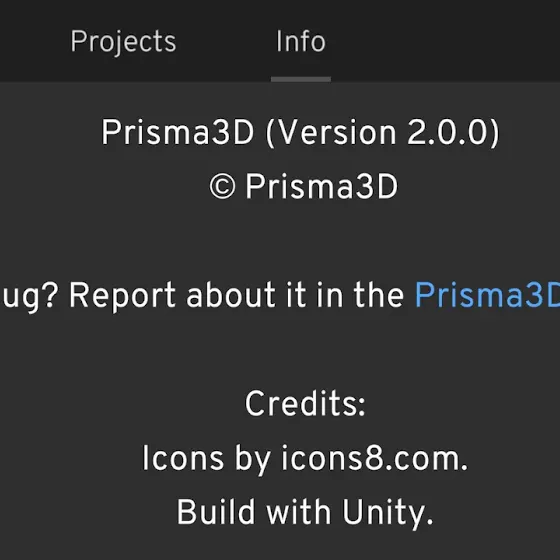Image resolution: width=560 pixels, height=560 pixels.
Task: Click the Credits heading
Action: pyautogui.click(x=305, y=404)
